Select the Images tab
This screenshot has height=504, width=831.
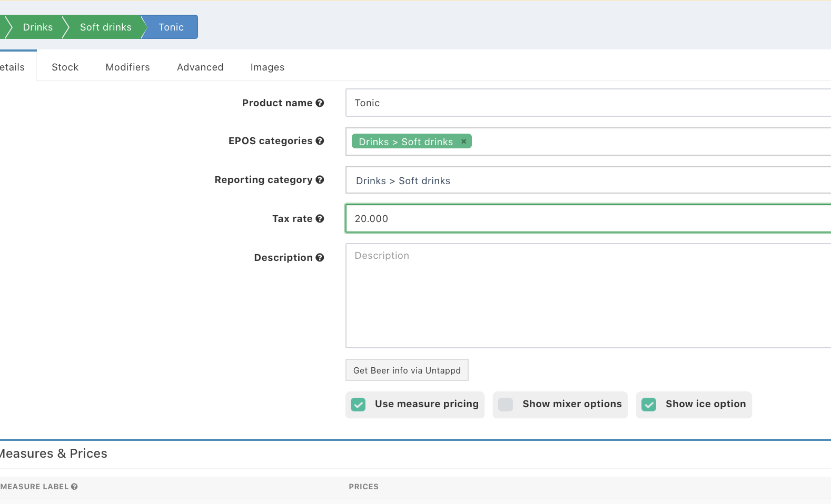click(x=268, y=67)
